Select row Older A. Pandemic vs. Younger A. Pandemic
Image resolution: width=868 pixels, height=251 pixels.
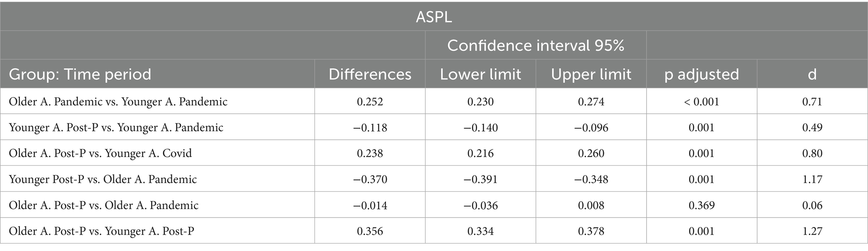click(434, 101)
